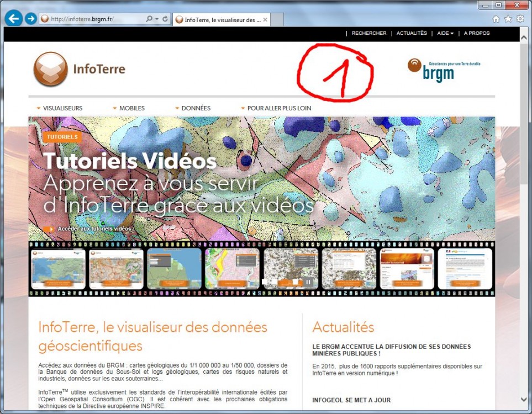This screenshot has height=414, width=532.
Task: Open the browser Home icon
Action: 496,19
